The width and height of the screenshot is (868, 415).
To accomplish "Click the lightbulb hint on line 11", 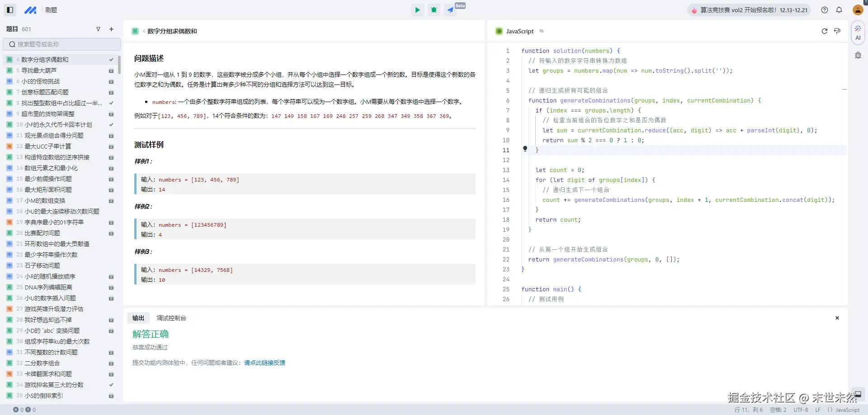I will click(x=525, y=149).
